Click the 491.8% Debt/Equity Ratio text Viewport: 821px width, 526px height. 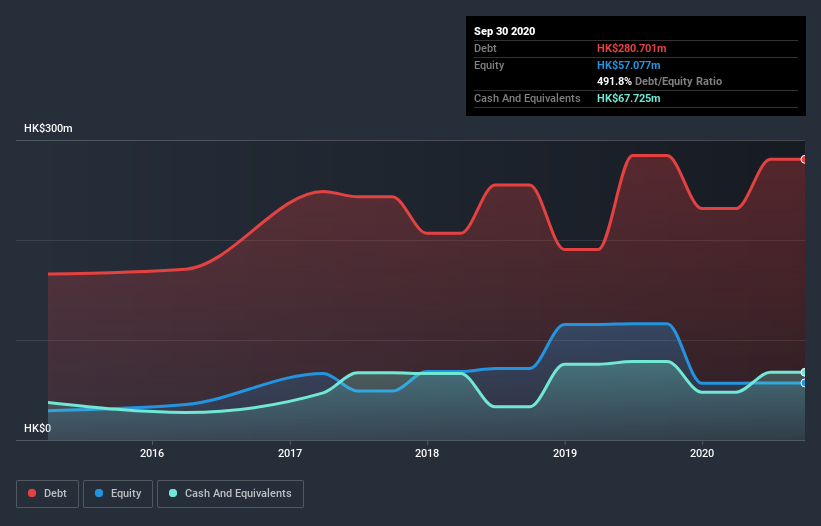tap(659, 81)
